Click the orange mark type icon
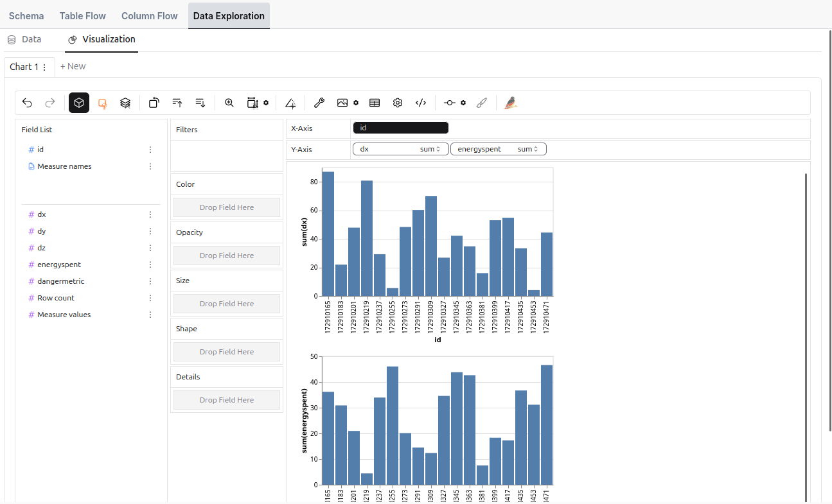 pyautogui.click(x=102, y=103)
